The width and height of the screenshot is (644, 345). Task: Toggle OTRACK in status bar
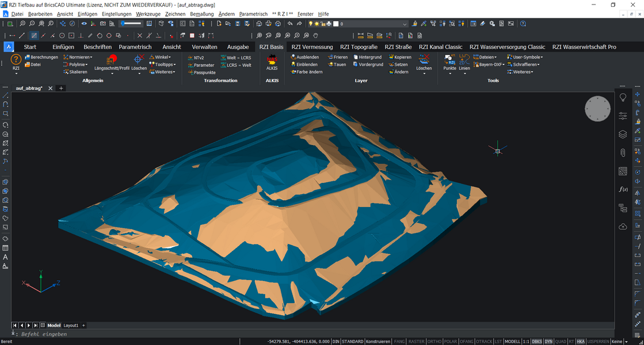pyautogui.click(x=484, y=342)
